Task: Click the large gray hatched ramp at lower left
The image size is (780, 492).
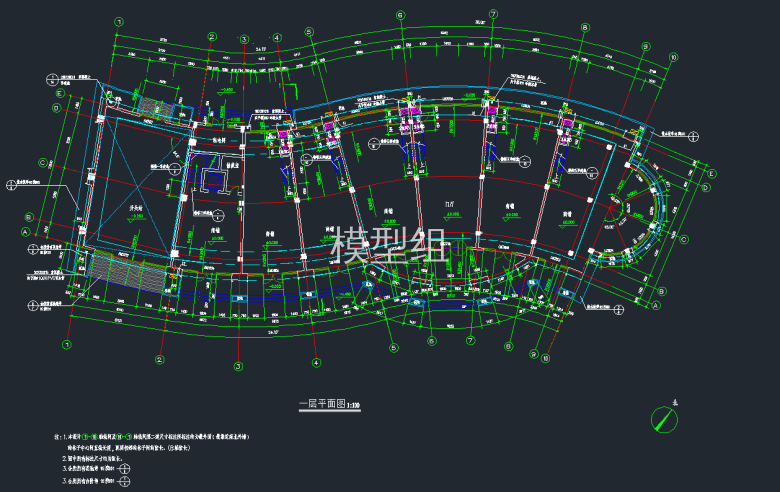Action: pyautogui.click(x=128, y=273)
